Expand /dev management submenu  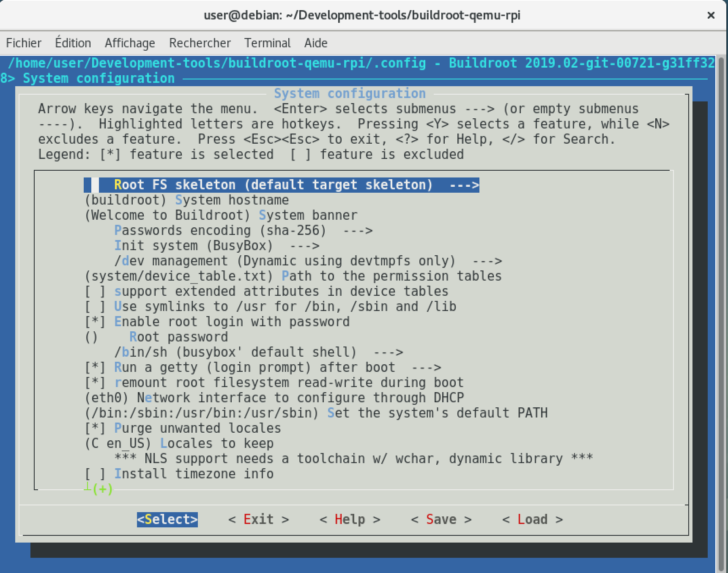tap(308, 261)
